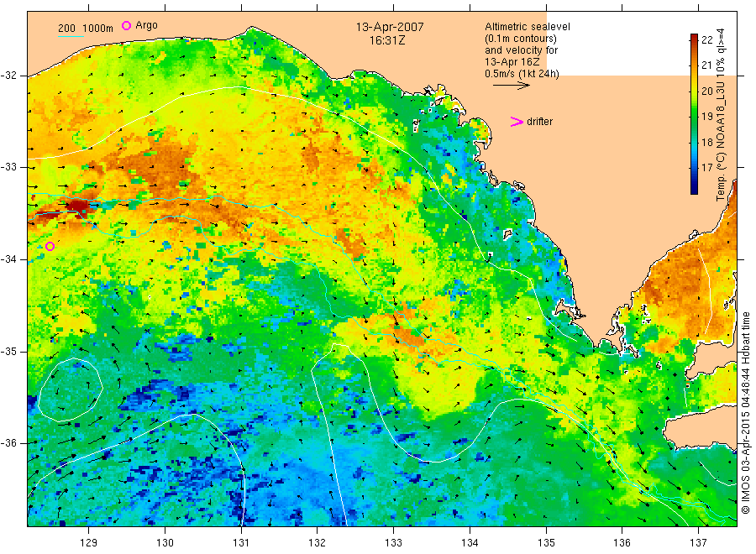Click the color bar value 20

[706, 91]
